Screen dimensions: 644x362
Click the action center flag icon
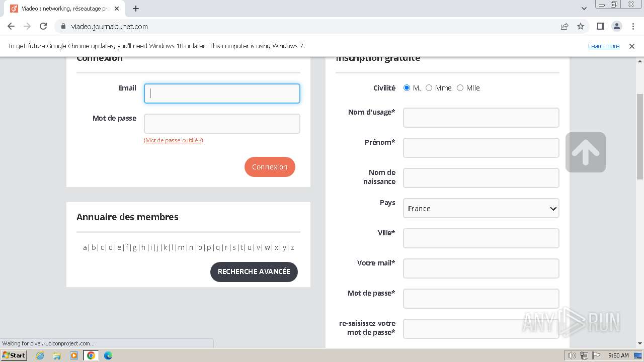pyautogui.click(x=596, y=355)
